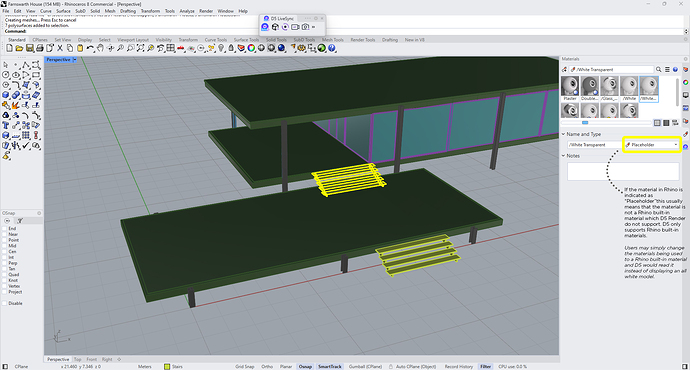Viewport: 690px width, 370px height.
Task: Click the Undo arrow icon
Action: (90, 48)
